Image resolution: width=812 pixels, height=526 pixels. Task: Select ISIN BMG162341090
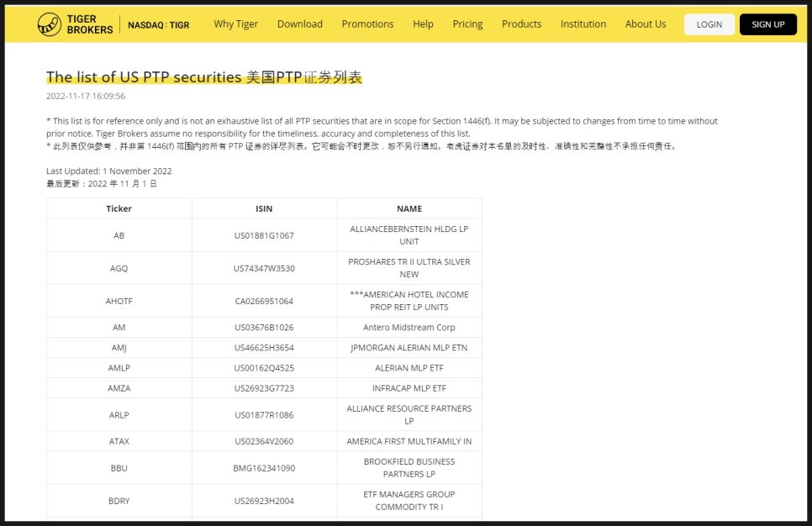pos(264,468)
